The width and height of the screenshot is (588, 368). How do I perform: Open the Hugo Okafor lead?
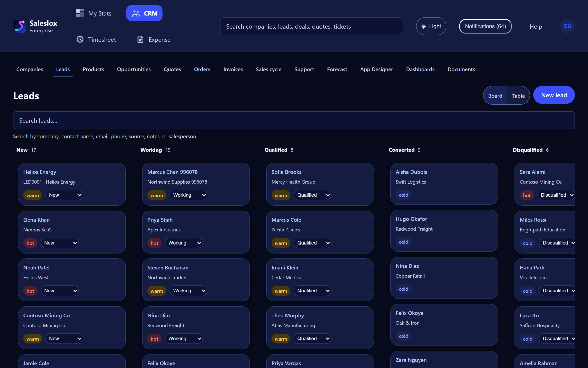coord(411,219)
